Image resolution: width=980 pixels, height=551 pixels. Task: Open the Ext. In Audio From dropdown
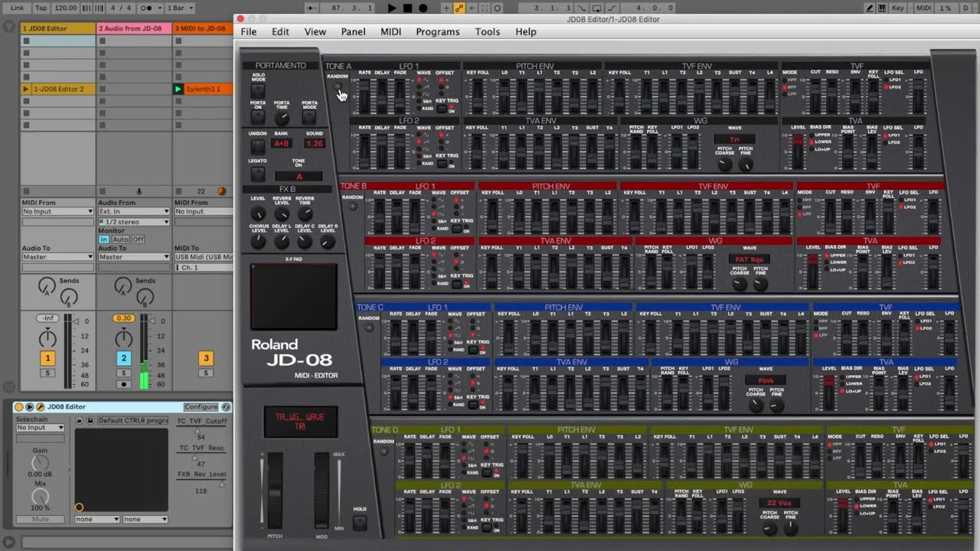tap(133, 211)
